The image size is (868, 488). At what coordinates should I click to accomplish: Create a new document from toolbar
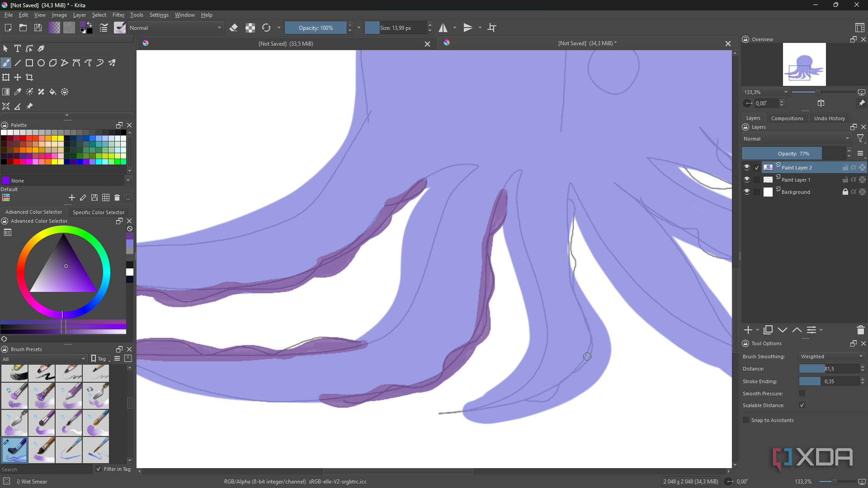[x=8, y=28]
